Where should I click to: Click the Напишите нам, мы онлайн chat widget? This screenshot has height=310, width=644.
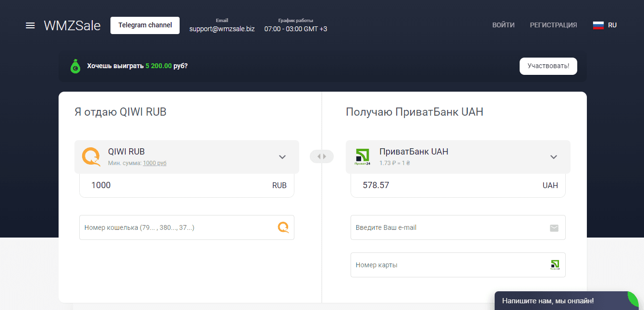pos(547,300)
